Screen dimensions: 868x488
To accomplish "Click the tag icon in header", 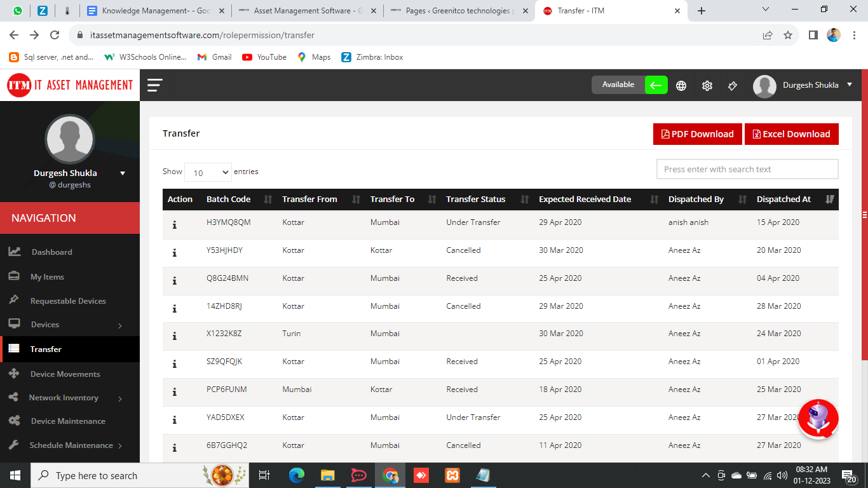I will click(x=733, y=86).
